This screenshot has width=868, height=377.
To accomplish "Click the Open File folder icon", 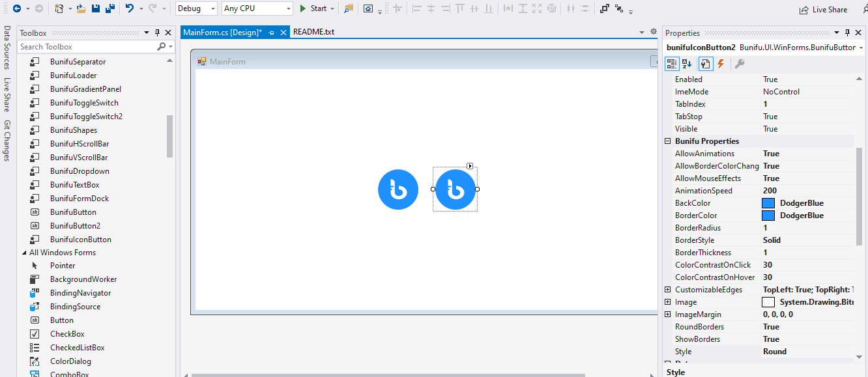I will click(81, 9).
